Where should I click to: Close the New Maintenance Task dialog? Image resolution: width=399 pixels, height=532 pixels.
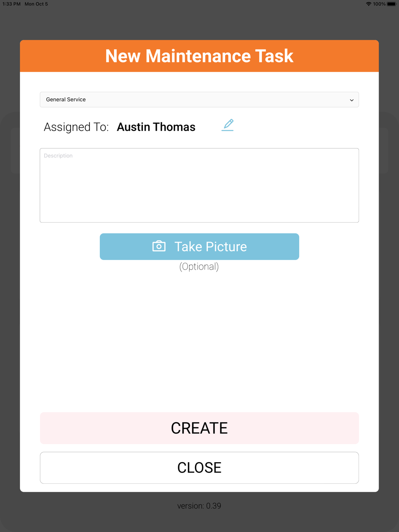(x=199, y=468)
